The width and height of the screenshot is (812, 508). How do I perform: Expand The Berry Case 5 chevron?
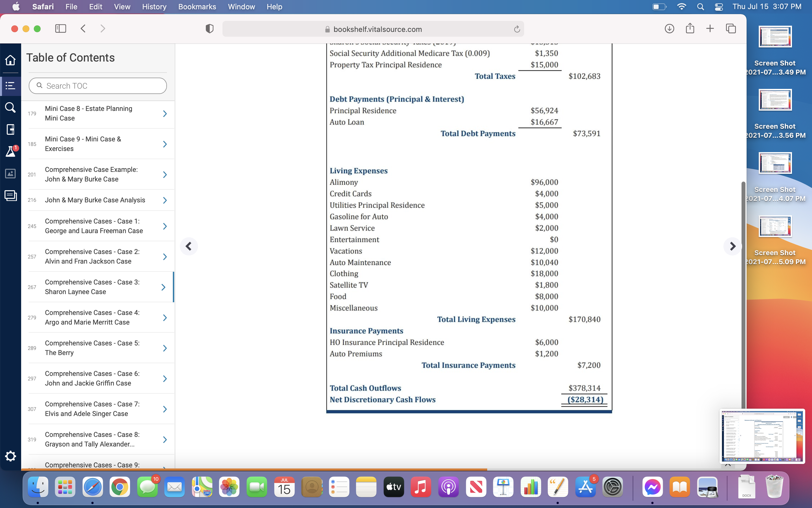165,348
